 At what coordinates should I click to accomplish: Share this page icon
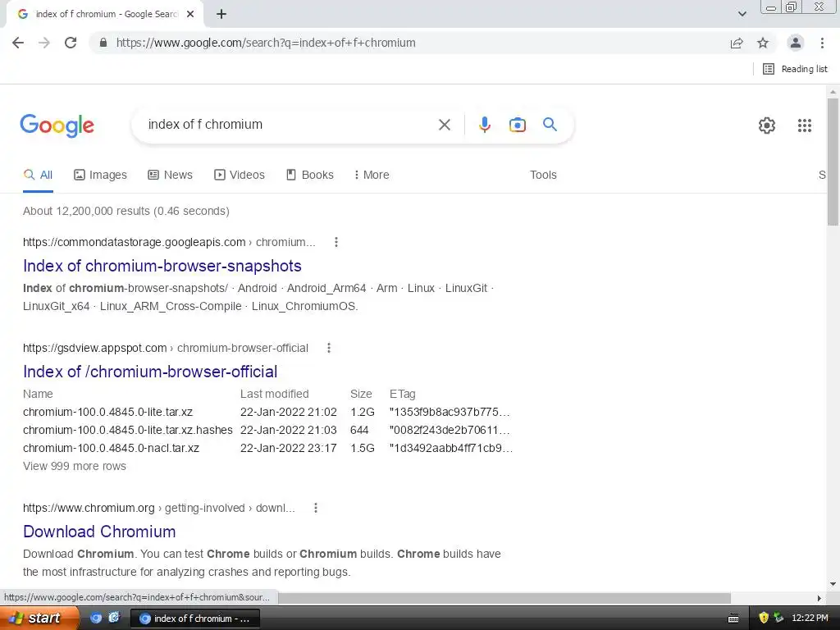737,43
